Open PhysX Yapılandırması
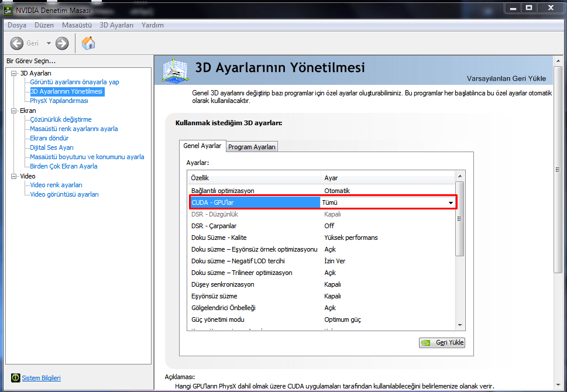Screen dimensions: 567x392 click(59, 101)
